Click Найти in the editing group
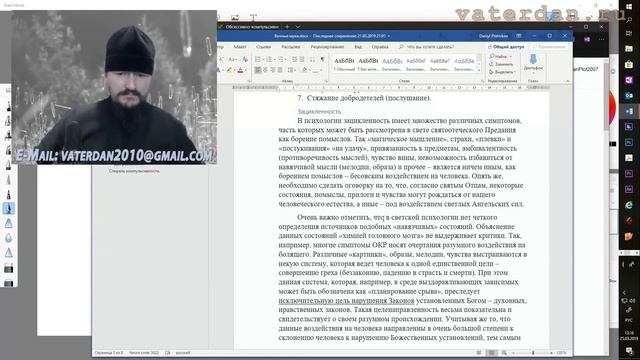Viewport: 640px width, 360px height. [x=500, y=56]
